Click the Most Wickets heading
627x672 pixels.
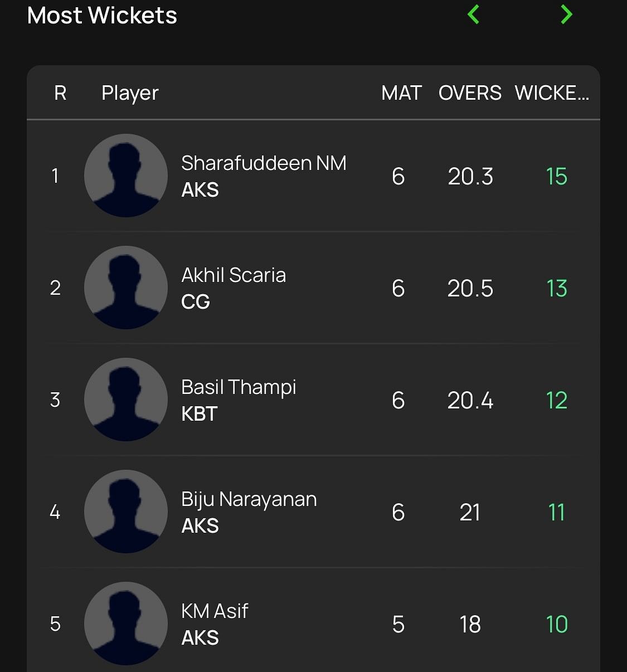(102, 16)
